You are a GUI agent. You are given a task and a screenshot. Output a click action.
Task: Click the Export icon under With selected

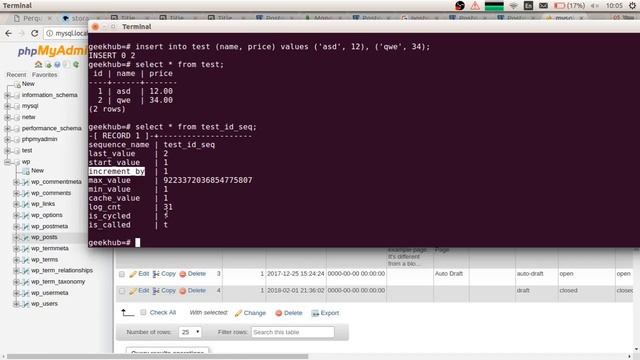(x=315, y=313)
